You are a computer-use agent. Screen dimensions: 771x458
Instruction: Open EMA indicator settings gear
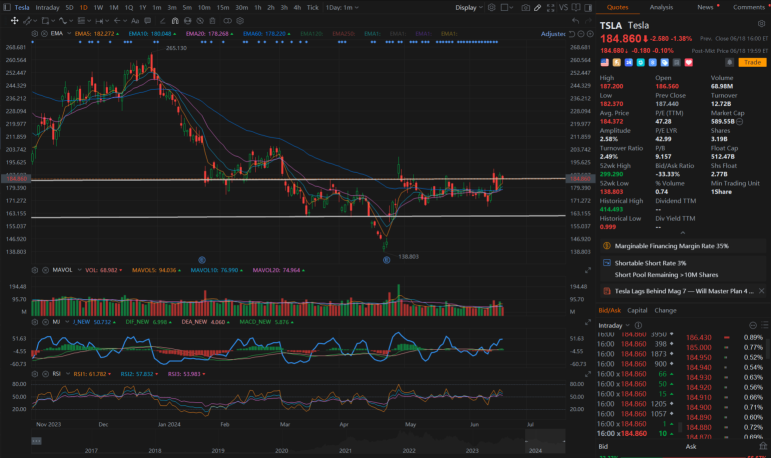35,33
